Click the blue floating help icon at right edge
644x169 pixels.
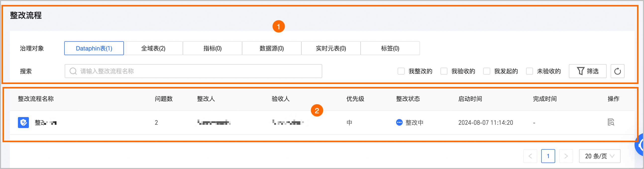click(x=640, y=145)
